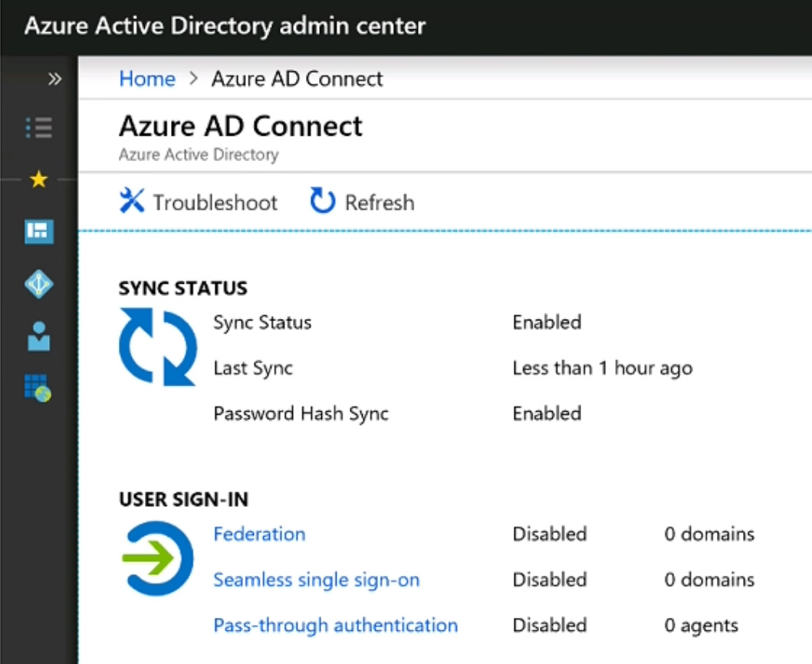This screenshot has width=812, height=664.
Task: Open the Pass-through authentication link
Action: pyautogui.click(x=335, y=625)
